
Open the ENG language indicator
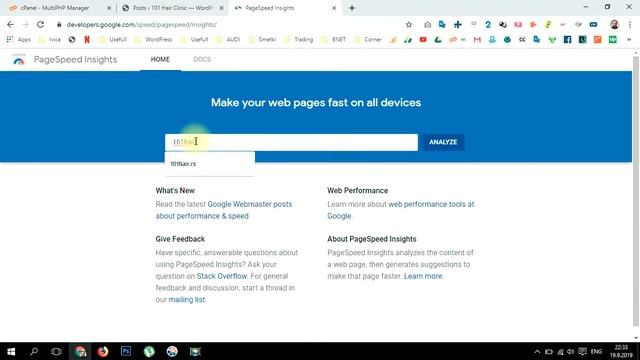(x=596, y=352)
